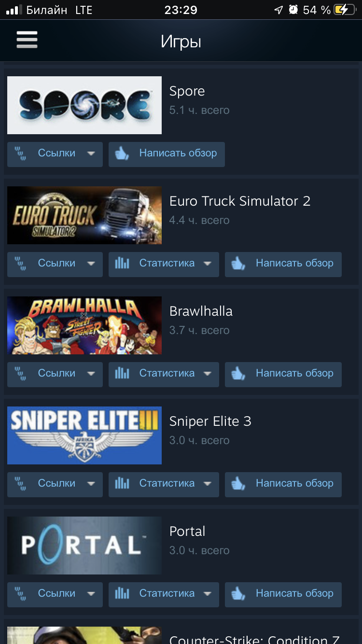This screenshot has height=644, width=362.
Task: Expand Статистика dropdown for Euro Truck Simulator 2
Action: pyautogui.click(x=208, y=264)
